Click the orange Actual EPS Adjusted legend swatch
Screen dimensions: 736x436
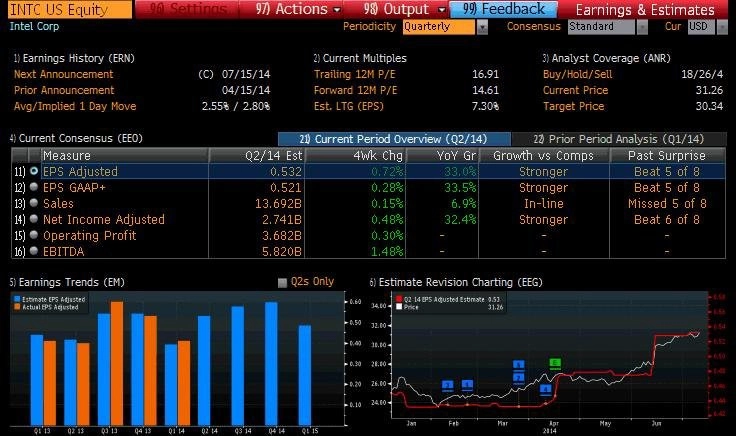click(x=17, y=307)
